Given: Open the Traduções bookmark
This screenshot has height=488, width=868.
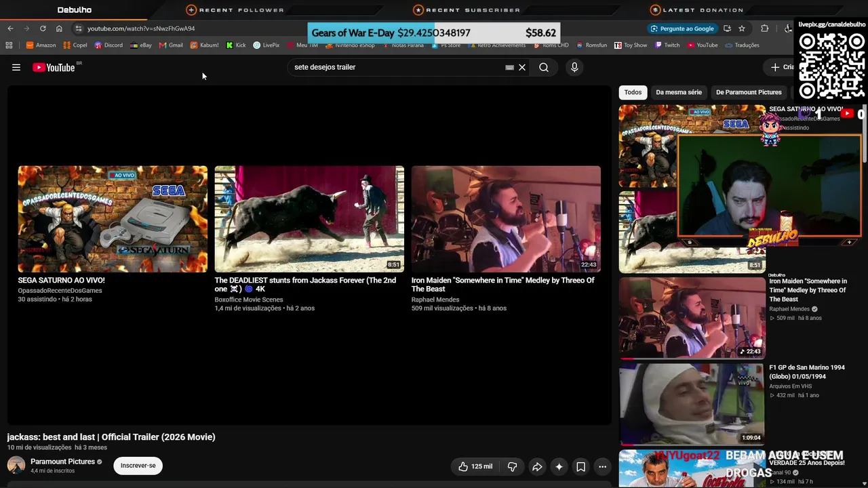Looking at the screenshot, I should [742, 45].
